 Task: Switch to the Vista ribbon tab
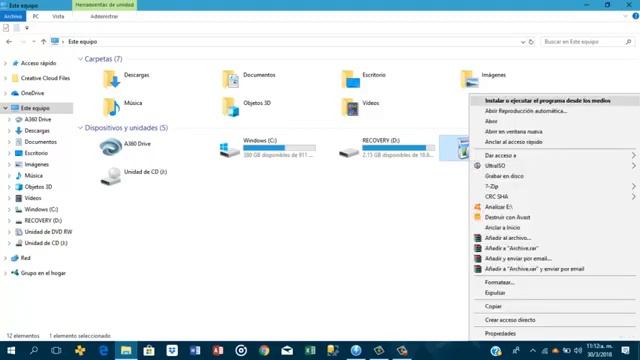point(58,16)
